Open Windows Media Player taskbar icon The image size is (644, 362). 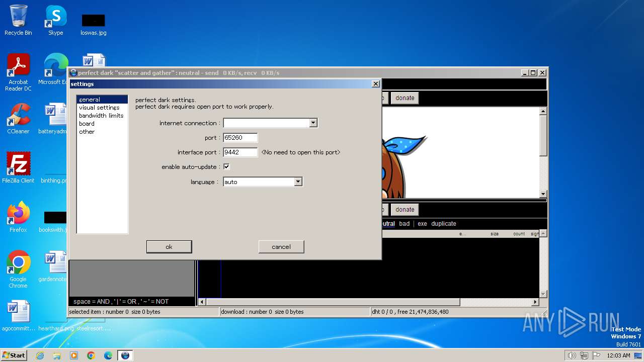[74, 355]
